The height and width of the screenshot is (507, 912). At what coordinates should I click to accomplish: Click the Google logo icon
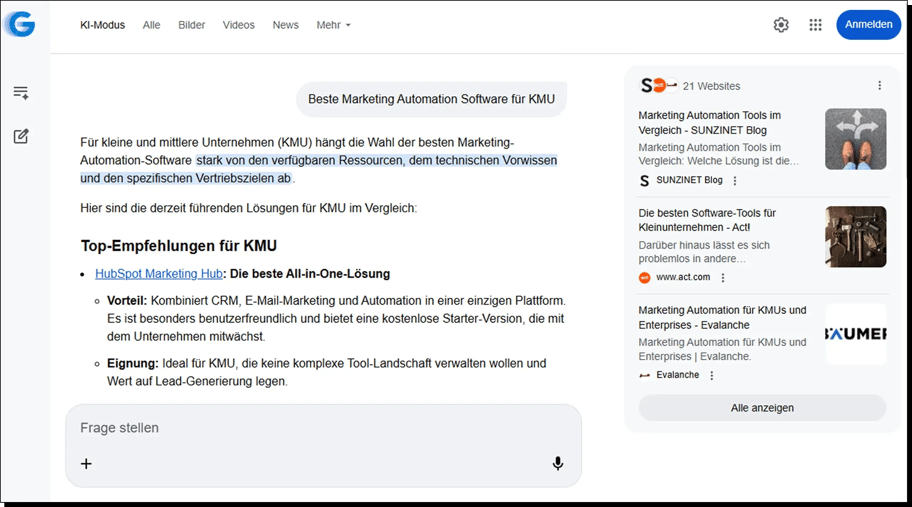pos(20,24)
